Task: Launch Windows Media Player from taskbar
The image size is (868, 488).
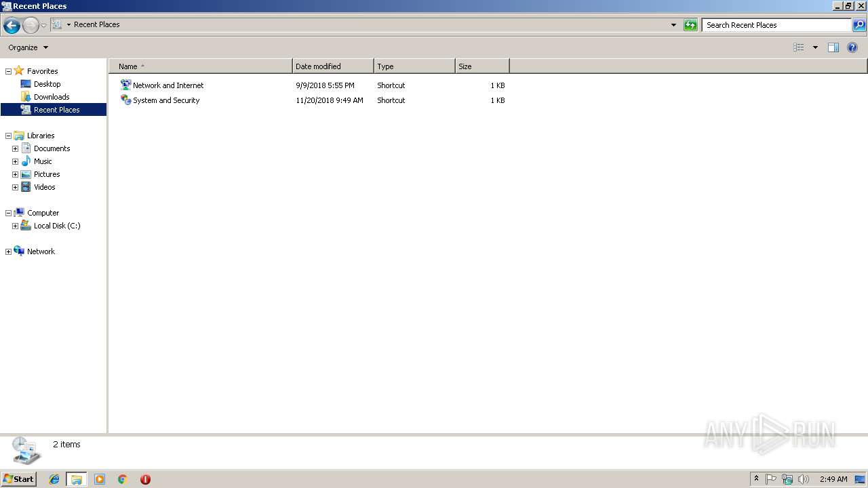Action: click(100, 479)
